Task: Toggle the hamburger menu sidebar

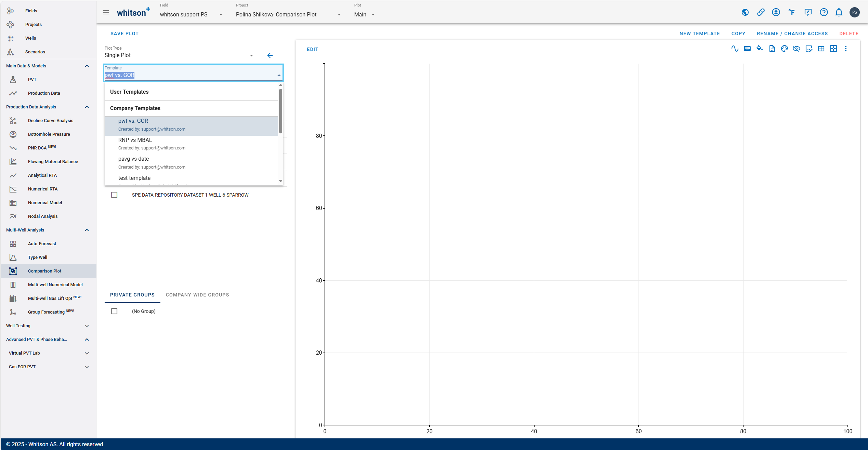Action: click(x=106, y=12)
